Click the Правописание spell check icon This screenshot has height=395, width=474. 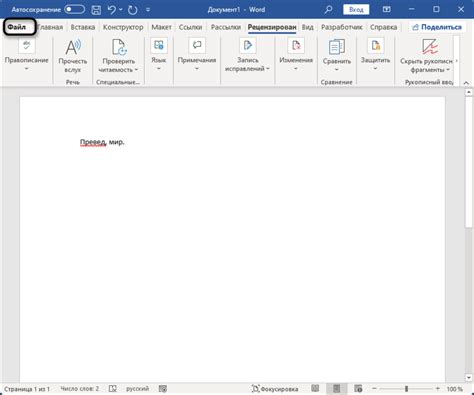(27, 46)
